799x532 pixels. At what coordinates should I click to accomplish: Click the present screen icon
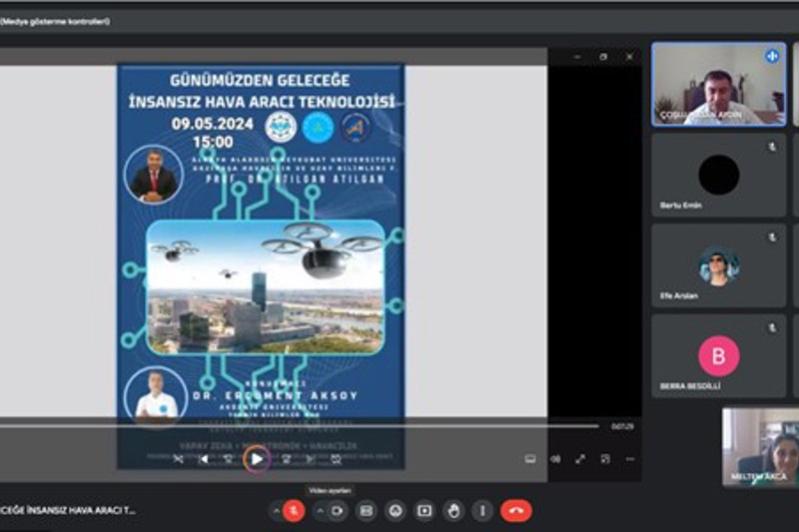click(424, 511)
